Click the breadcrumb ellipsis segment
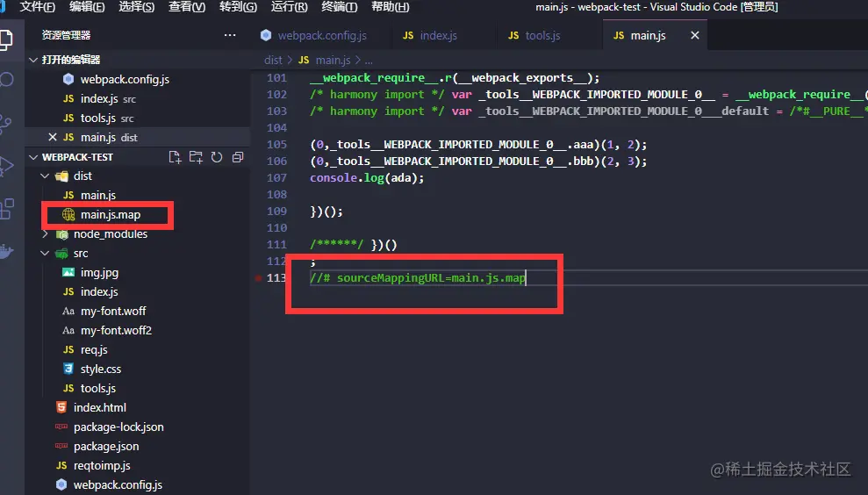The image size is (868, 495). (x=369, y=60)
